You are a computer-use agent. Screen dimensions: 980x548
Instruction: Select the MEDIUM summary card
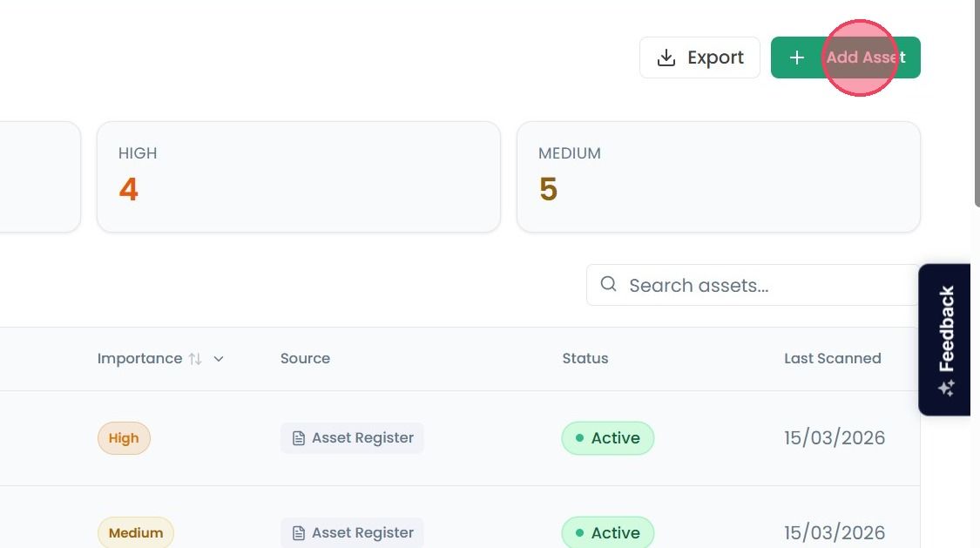click(x=718, y=177)
